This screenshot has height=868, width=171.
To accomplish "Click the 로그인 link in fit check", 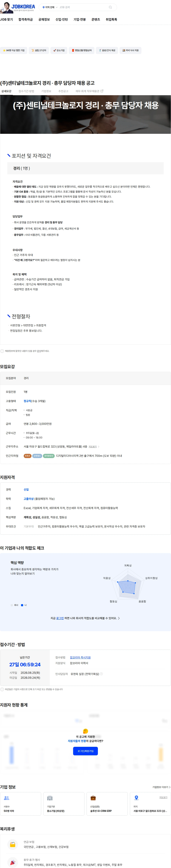I will click(60, 618).
